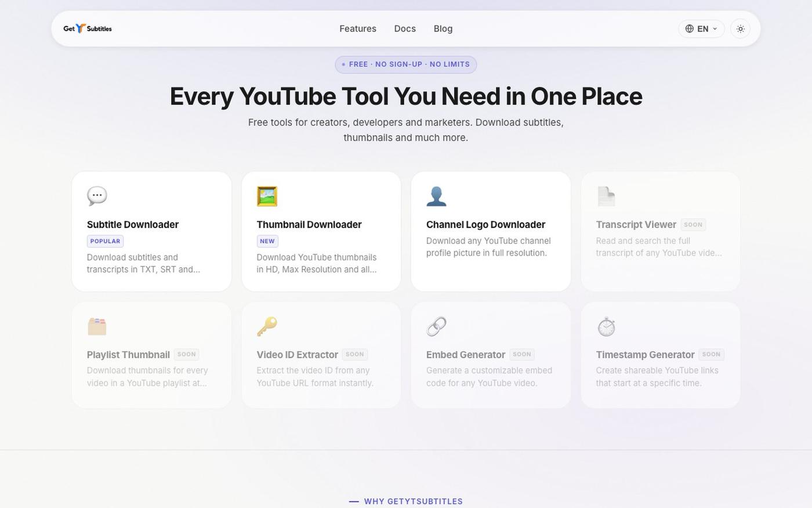The image size is (812, 508).
Task: Open the Channel Logo Downloader title link
Action: pyautogui.click(x=485, y=225)
